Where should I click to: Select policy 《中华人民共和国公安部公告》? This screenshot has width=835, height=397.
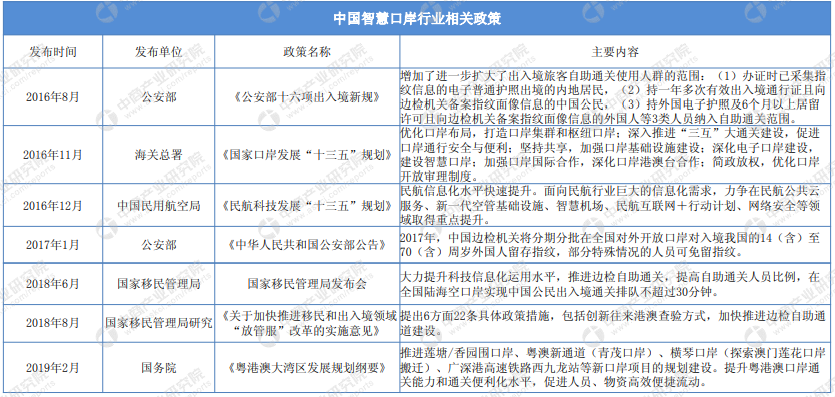307,245
